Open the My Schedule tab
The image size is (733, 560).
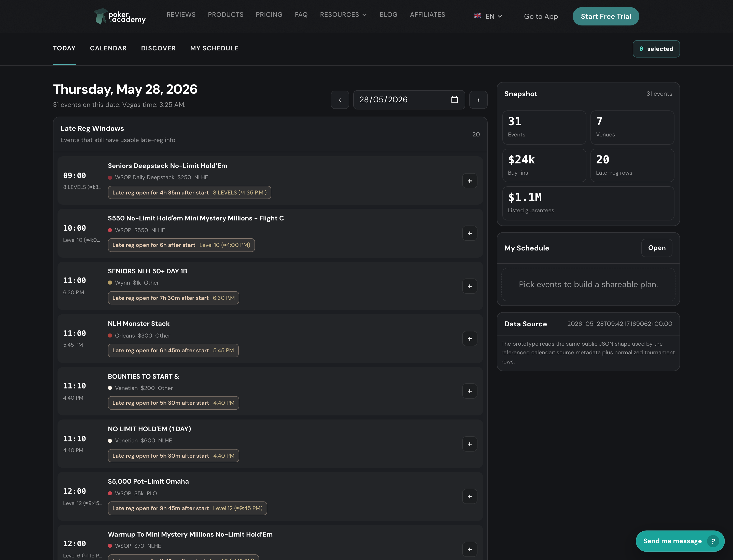(214, 48)
